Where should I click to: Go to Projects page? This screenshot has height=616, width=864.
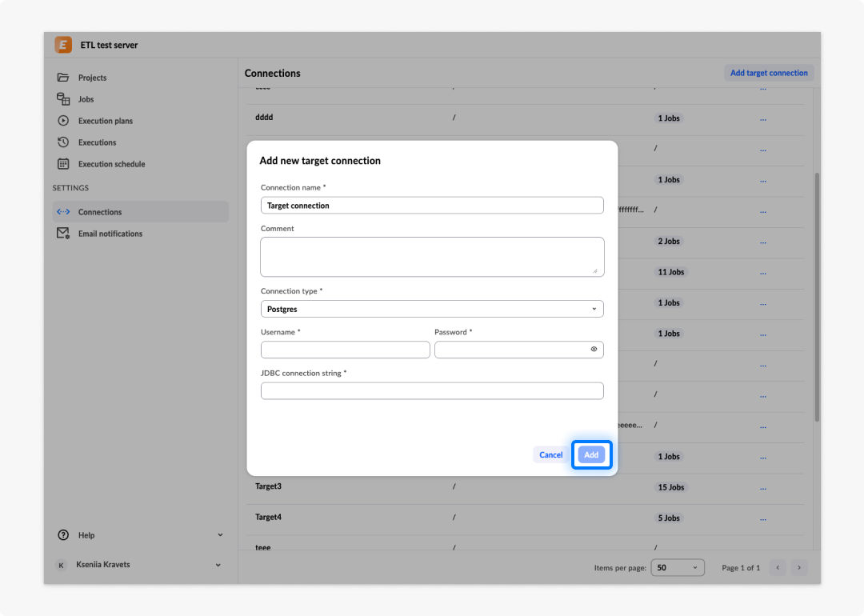(x=92, y=78)
